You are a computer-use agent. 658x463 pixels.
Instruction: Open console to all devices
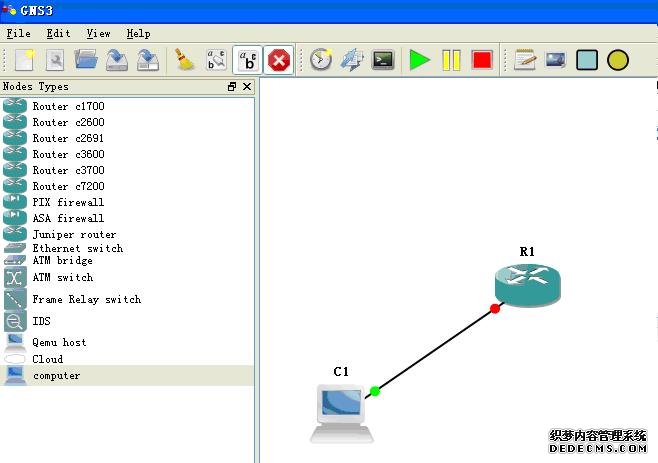pyautogui.click(x=383, y=60)
